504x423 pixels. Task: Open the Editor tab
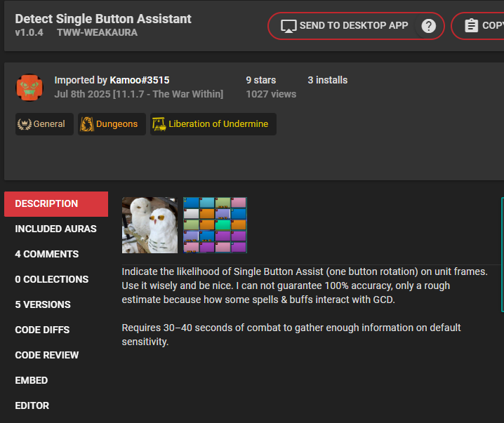56,405
